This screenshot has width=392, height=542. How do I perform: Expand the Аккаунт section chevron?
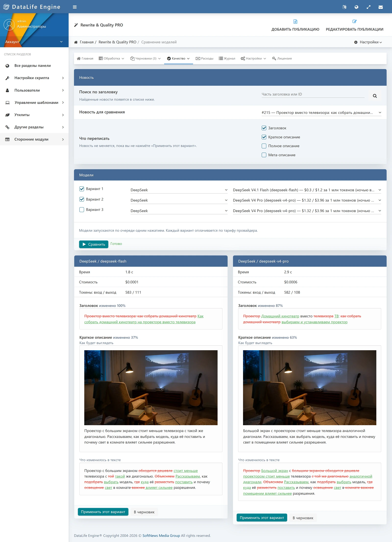pyautogui.click(x=61, y=42)
